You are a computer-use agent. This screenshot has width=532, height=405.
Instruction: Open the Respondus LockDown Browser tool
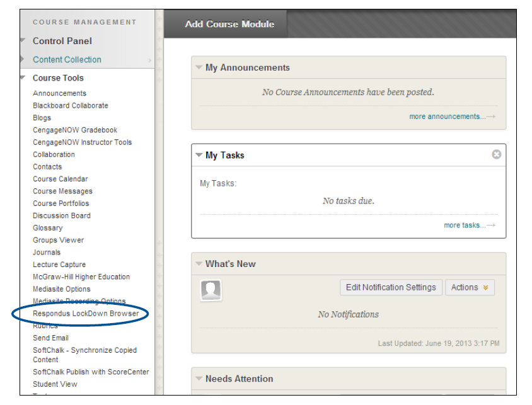tap(86, 313)
